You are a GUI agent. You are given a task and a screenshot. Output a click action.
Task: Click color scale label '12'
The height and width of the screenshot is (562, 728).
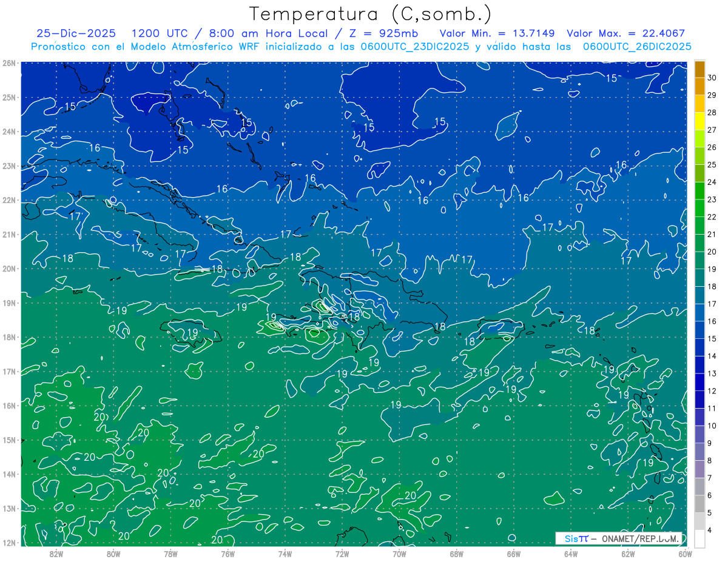click(x=712, y=391)
